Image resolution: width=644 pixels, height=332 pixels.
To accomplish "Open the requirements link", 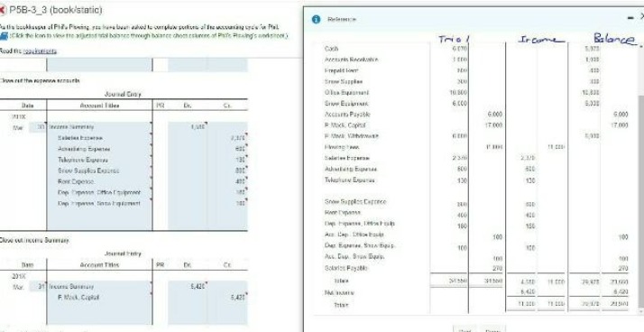I will click(x=40, y=51).
